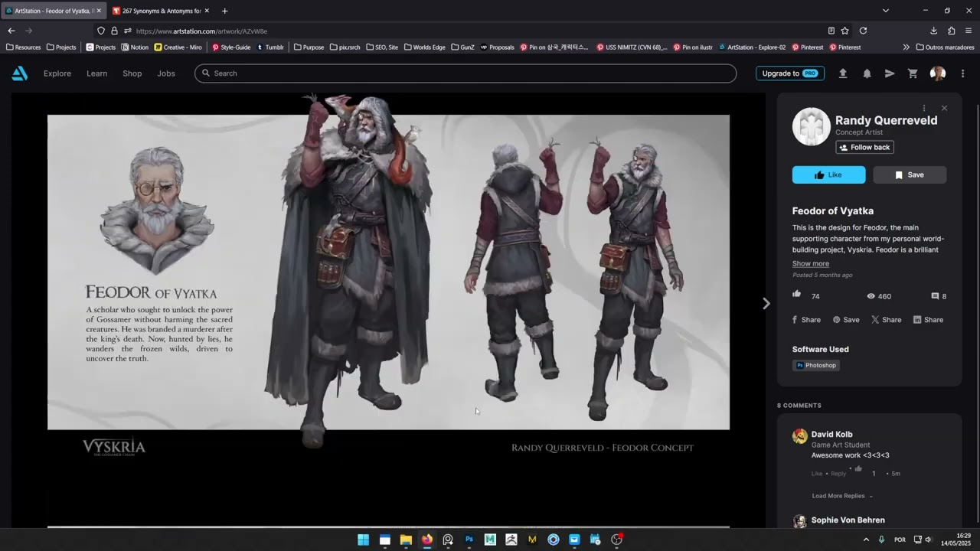980x551 pixels.
Task: Open Photoshop from the taskbar
Action: click(x=469, y=540)
